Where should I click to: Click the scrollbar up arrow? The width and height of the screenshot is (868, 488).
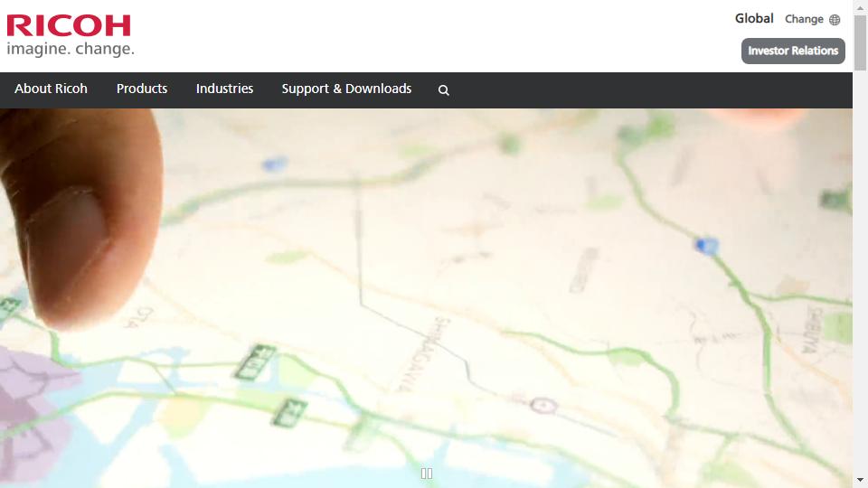click(860, 7)
